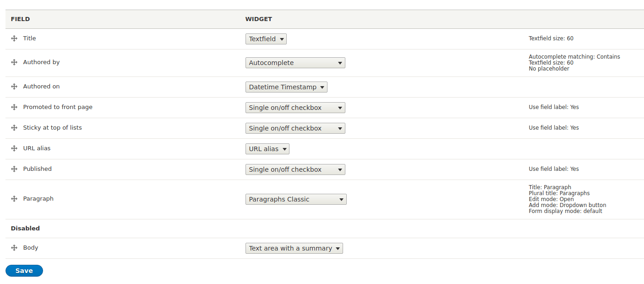Grab the drag handle next to Authored by

14,62
